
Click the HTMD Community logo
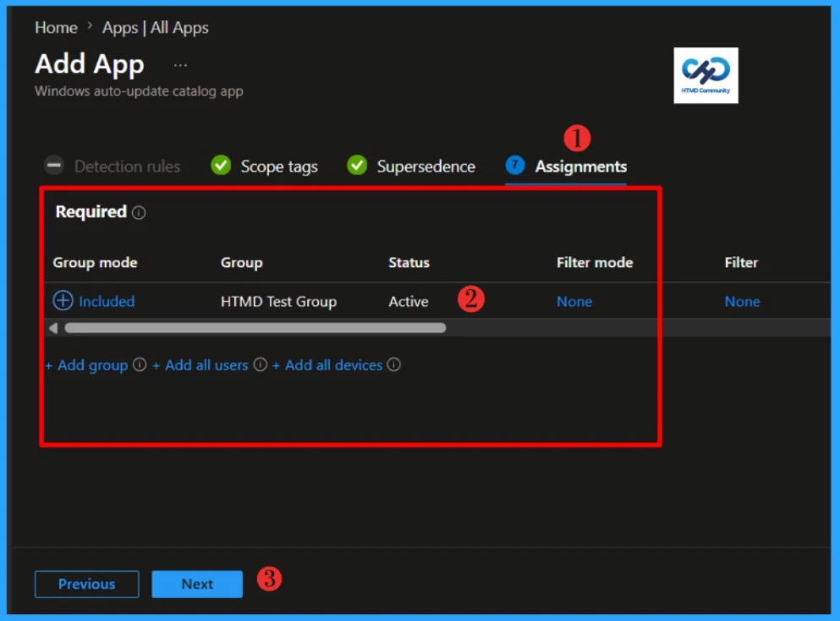tap(705, 75)
